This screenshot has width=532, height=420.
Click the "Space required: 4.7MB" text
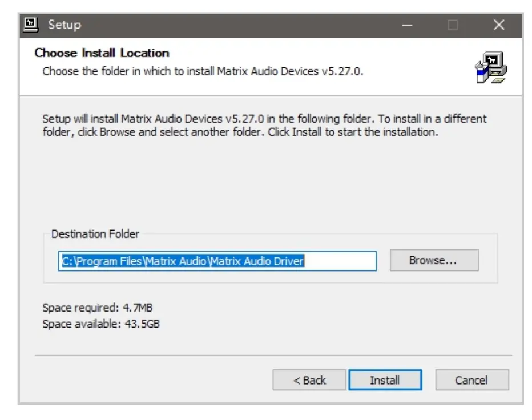pyautogui.click(x=98, y=308)
